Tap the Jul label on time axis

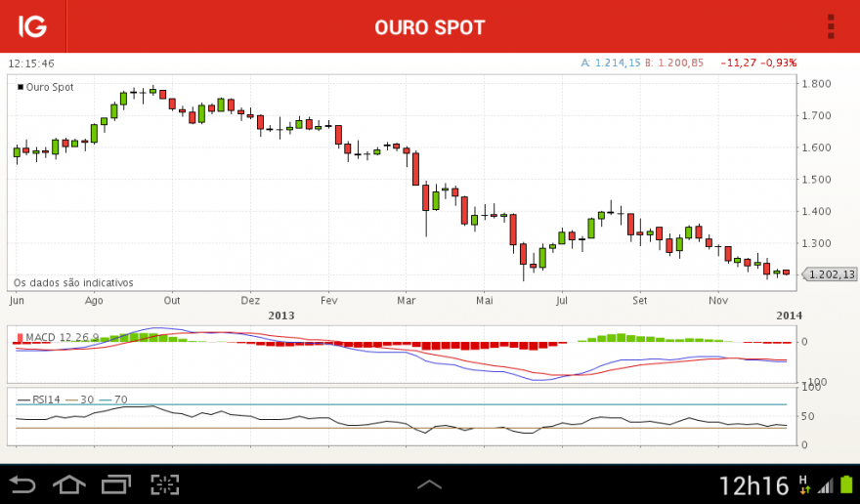[x=562, y=301]
